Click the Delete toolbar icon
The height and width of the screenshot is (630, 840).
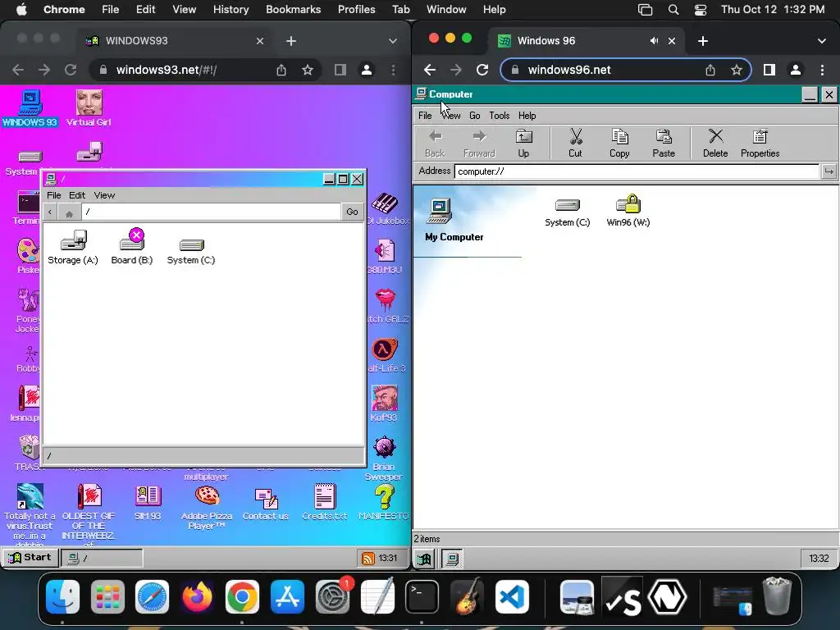pos(715,143)
